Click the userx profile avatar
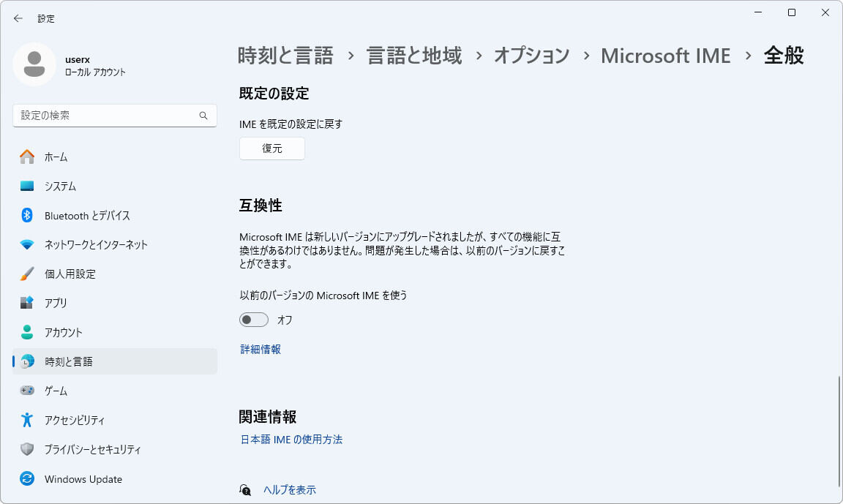Screen dimensions: 843x504 pos(34,64)
